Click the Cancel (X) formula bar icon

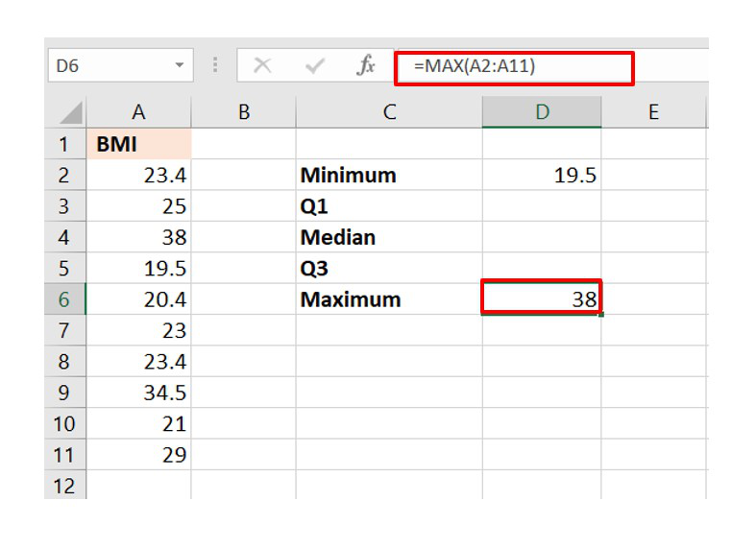click(x=262, y=65)
